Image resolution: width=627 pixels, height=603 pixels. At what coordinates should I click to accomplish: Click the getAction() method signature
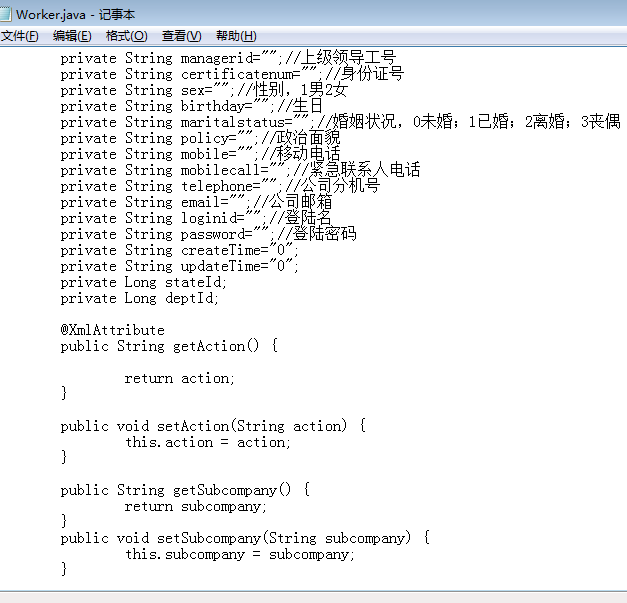coord(169,346)
